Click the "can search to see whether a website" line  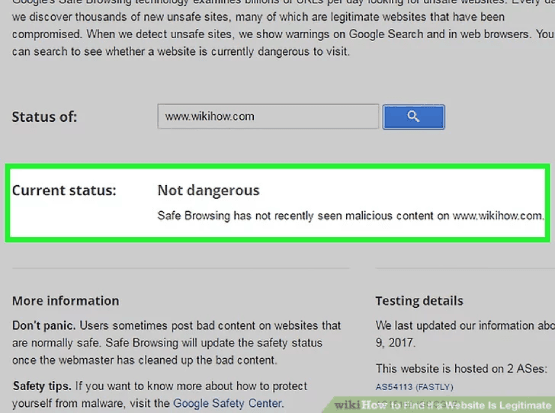click(x=181, y=52)
